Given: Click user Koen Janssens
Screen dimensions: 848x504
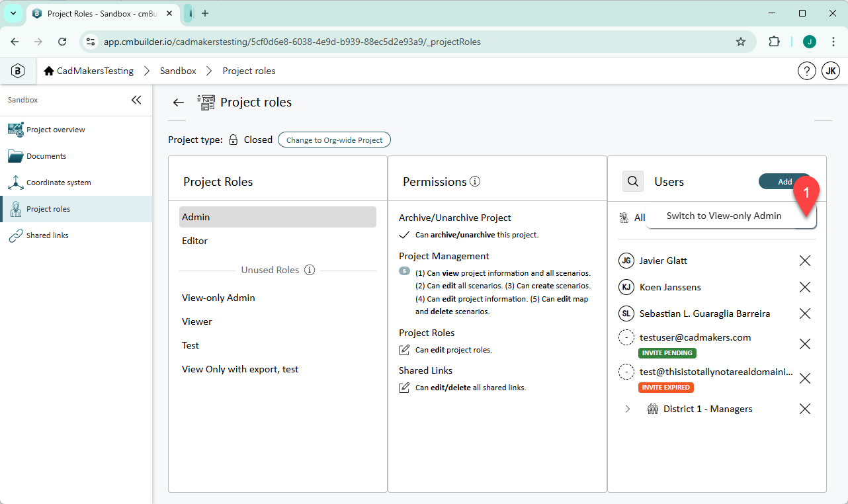Looking at the screenshot, I should pyautogui.click(x=670, y=287).
